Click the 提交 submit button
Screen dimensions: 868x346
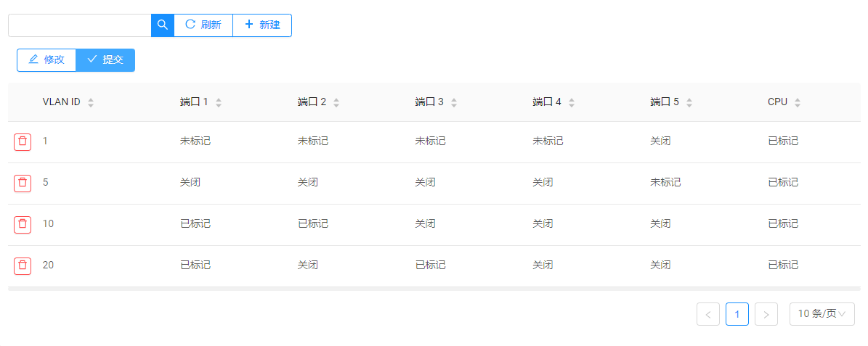(105, 59)
